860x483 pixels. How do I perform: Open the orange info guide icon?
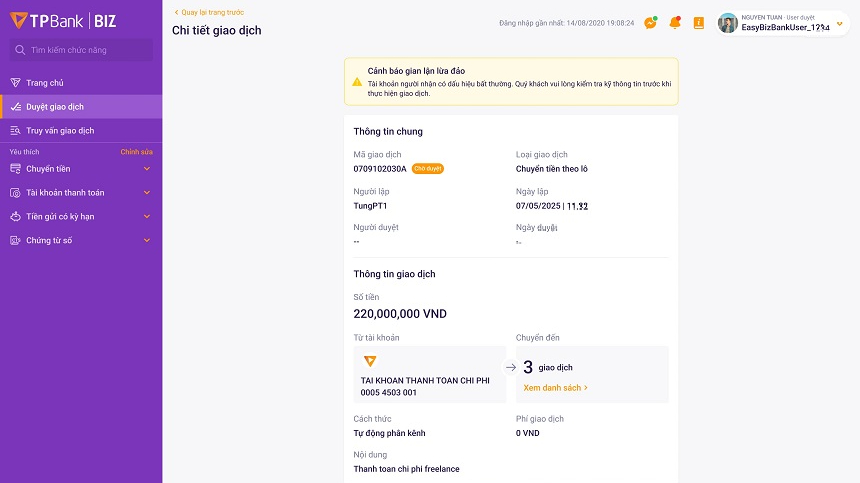click(698, 23)
